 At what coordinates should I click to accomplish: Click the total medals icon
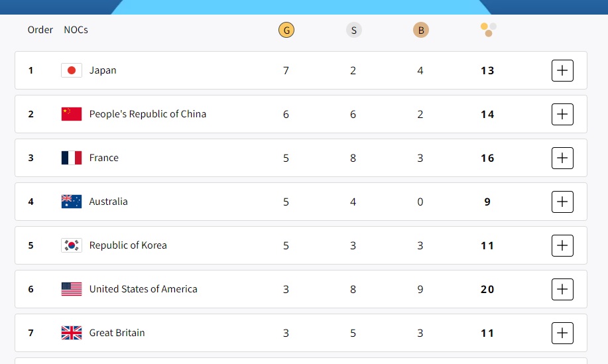[489, 30]
